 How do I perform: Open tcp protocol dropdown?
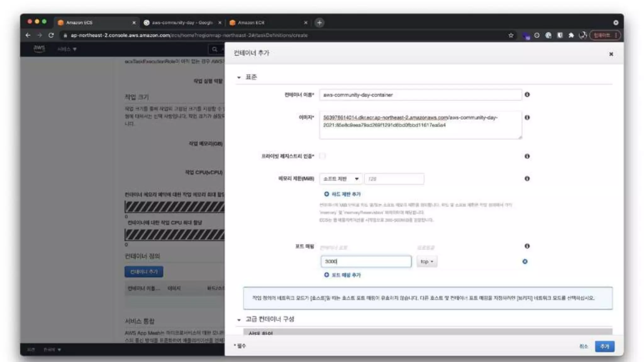[x=427, y=261]
